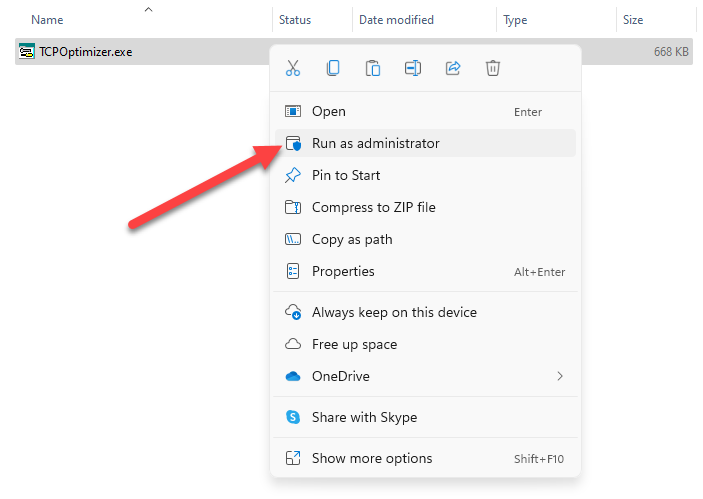
Task: Click the Delete trash icon
Action: tap(493, 68)
